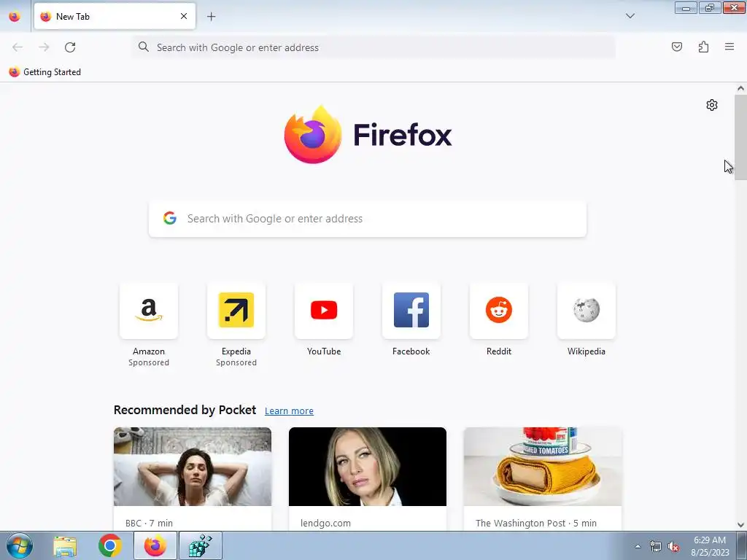747x560 pixels.
Task: Click the address bar search magnifier icon
Action: click(x=144, y=47)
